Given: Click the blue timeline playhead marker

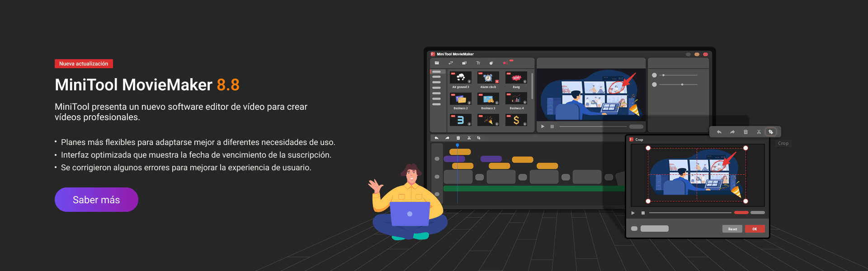Looking at the screenshot, I should (x=458, y=145).
